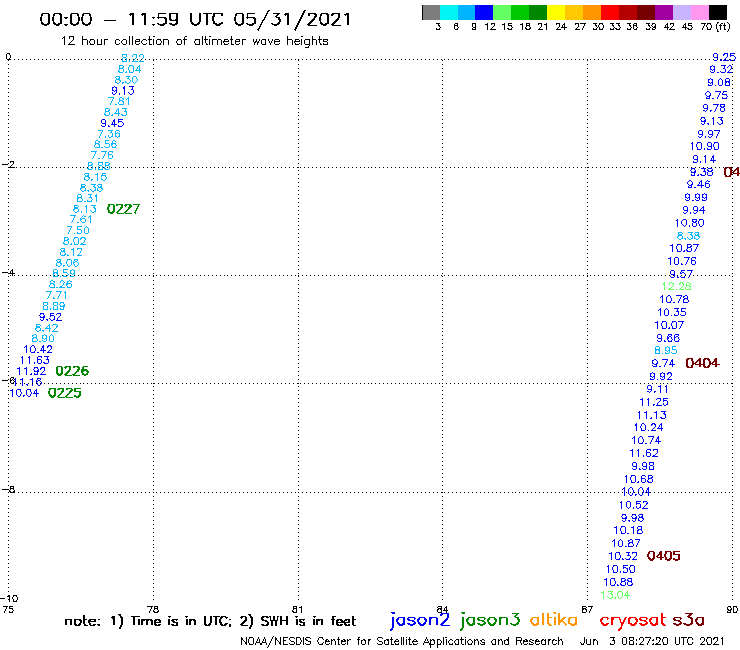
Task: Click the wave height value 9.46
Action: click(698, 185)
